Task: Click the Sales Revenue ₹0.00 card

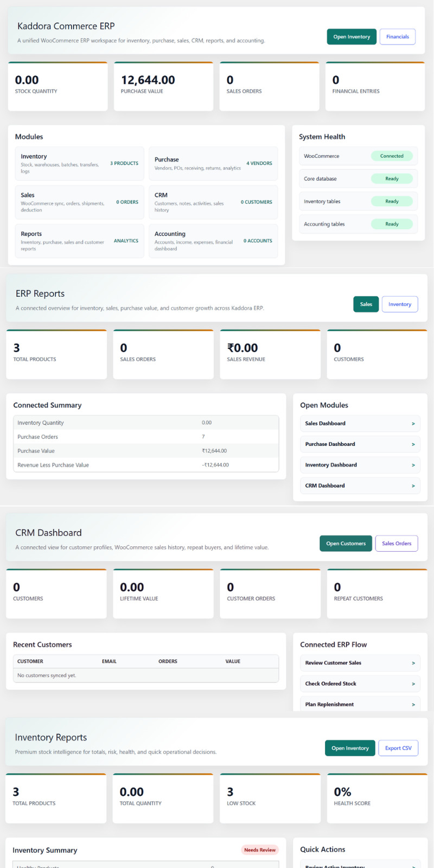Action: click(x=270, y=354)
